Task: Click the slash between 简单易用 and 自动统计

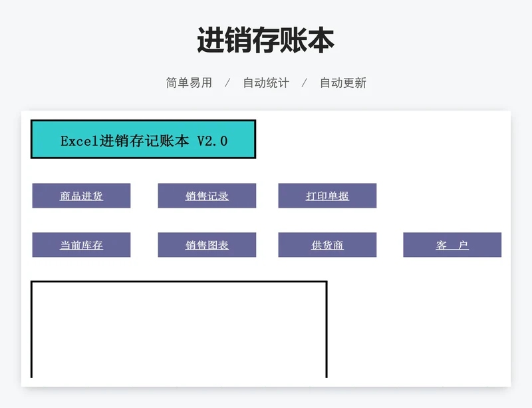Action: pos(227,83)
